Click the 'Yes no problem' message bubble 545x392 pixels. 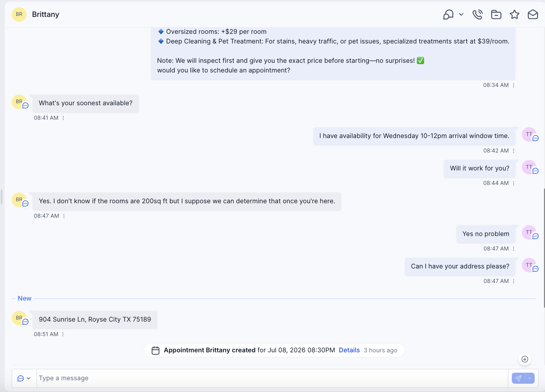[486, 234]
